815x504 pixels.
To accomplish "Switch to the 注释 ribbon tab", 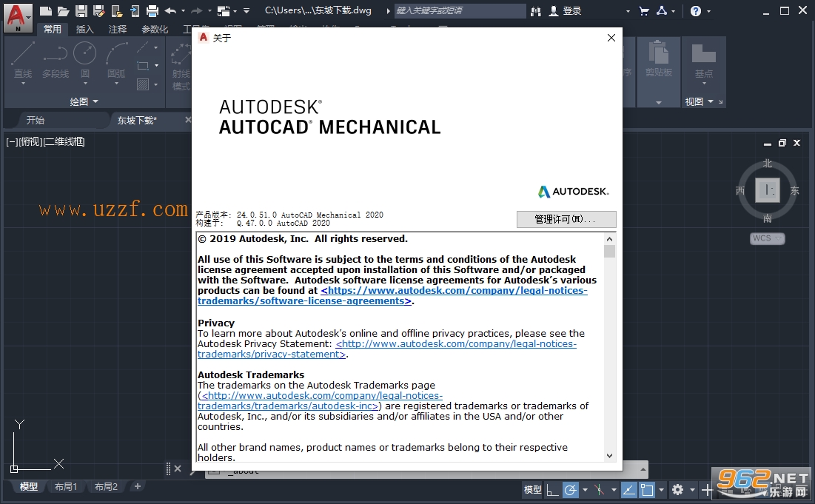I will [118, 29].
